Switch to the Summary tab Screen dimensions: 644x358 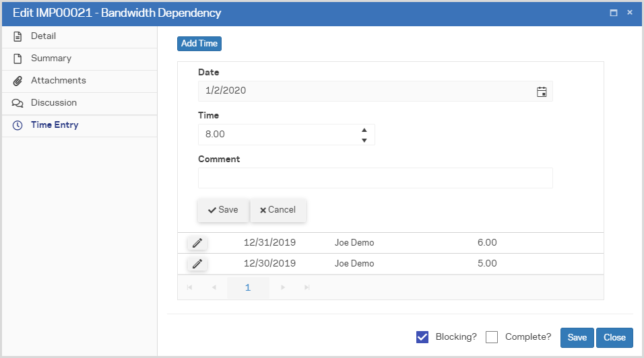51,59
